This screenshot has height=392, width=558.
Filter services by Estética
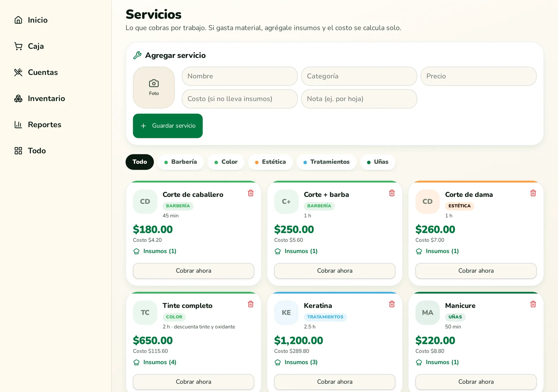coord(270,162)
